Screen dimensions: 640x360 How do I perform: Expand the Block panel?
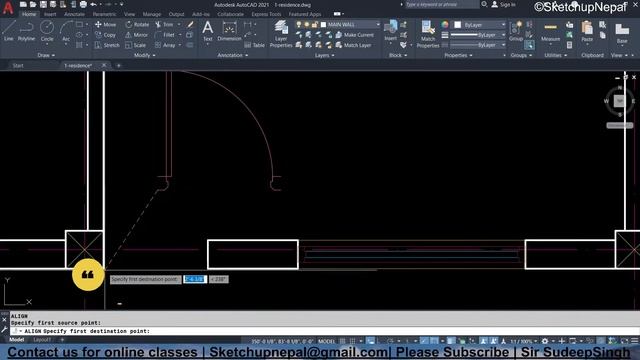point(398,55)
